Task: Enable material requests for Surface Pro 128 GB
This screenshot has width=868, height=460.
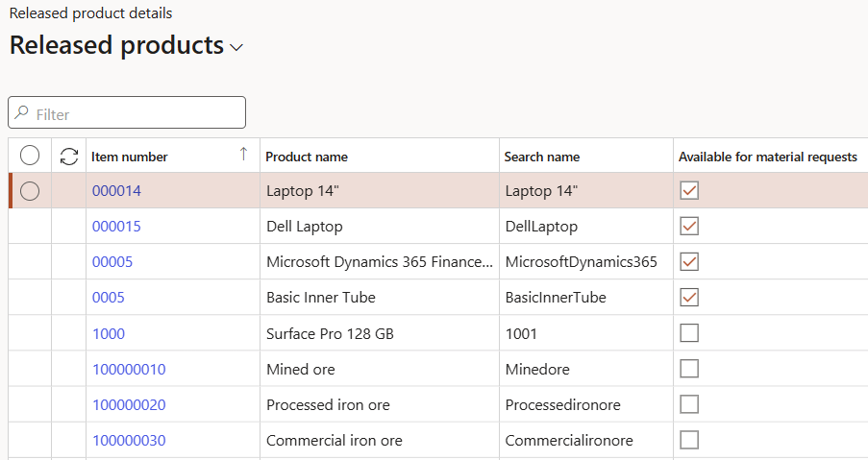Action: [689, 333]
